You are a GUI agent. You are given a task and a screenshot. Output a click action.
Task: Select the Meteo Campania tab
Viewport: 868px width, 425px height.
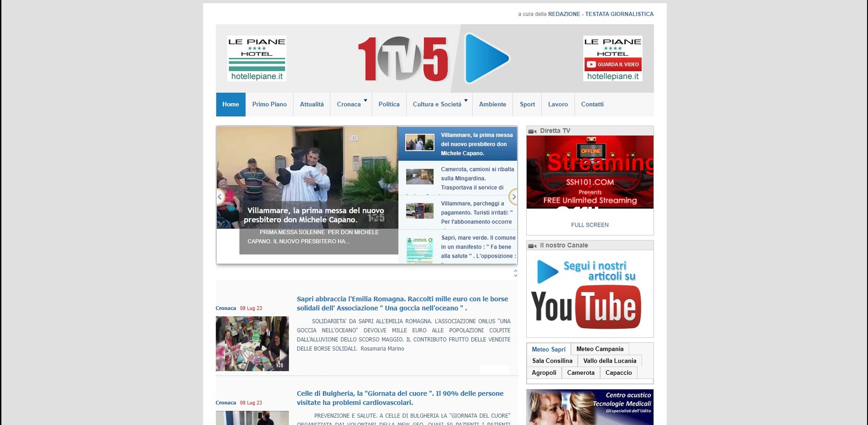(x=600, y=349)
